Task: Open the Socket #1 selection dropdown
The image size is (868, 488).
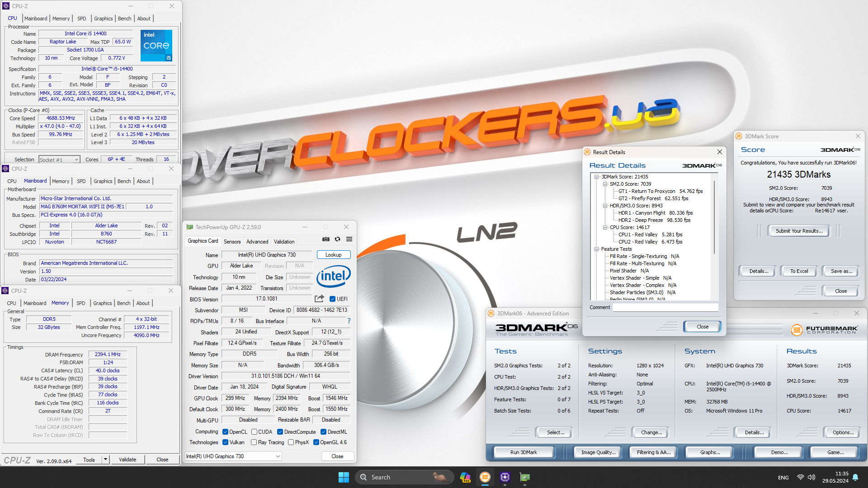Action: pyautogui.click(x=59, y=160)
